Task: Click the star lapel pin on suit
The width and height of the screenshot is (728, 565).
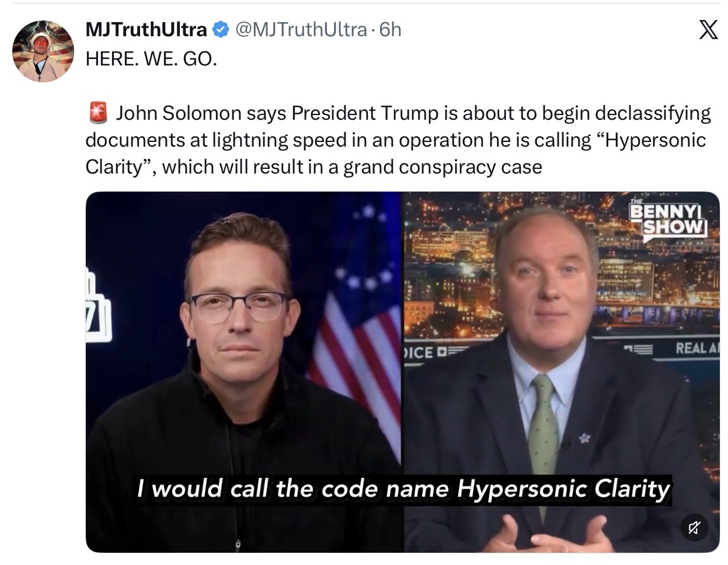Action: [x=583, y=437]
